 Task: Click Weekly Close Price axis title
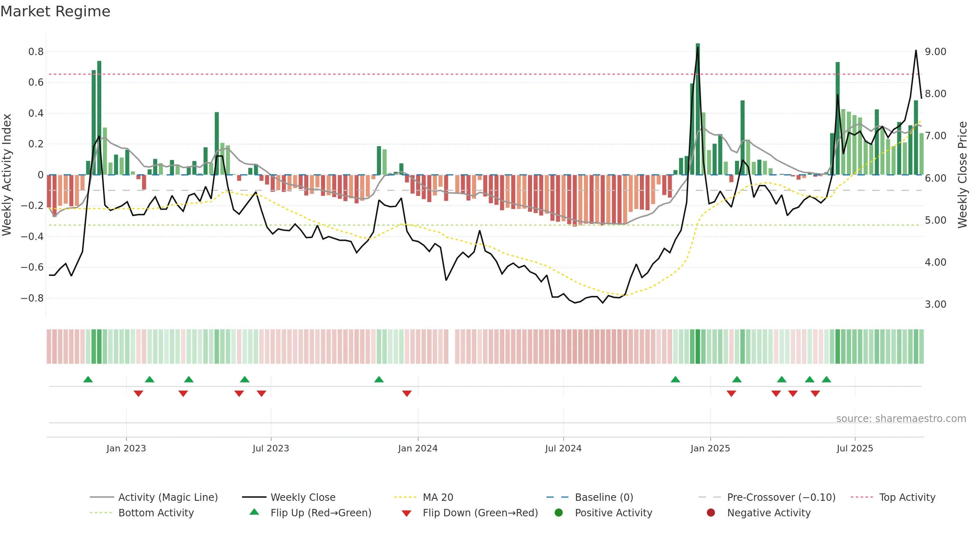click(962, 175)
